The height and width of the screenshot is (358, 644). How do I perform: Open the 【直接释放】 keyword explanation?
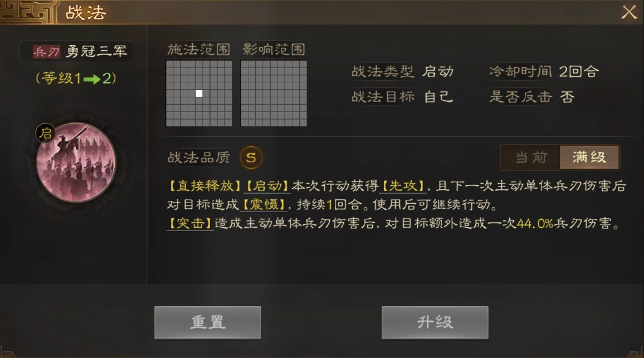pos(204,186)
